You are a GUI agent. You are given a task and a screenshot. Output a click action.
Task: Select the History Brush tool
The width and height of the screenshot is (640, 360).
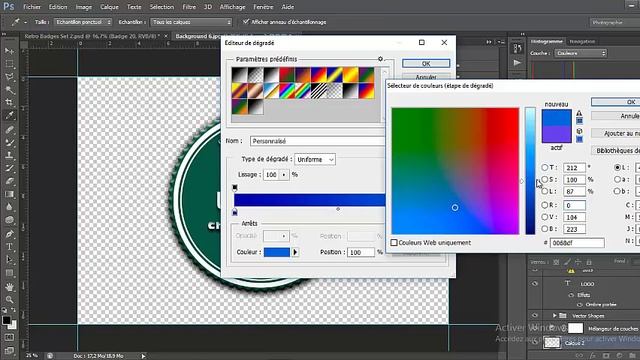pyautogui.click(x=9, y=168)
